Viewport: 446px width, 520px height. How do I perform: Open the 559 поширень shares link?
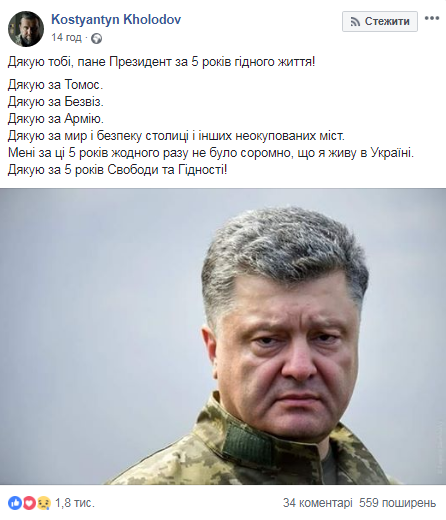tap(397, 503)
